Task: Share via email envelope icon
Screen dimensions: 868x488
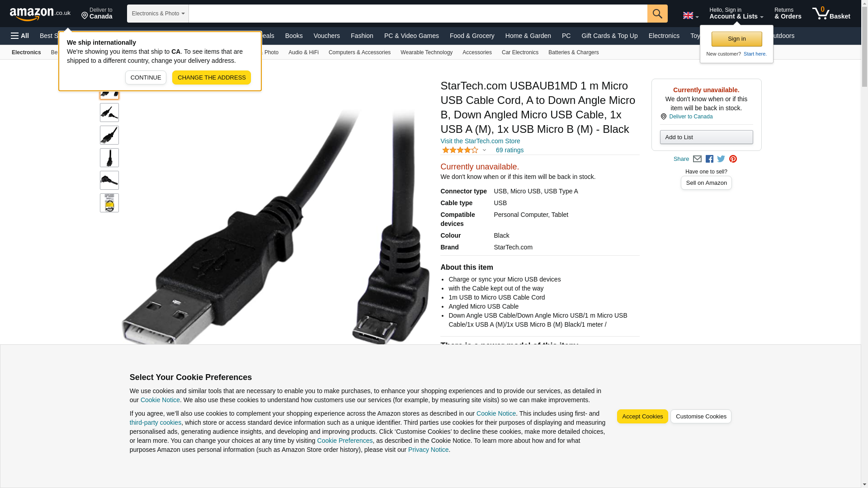Action: pyautogui.click(x=697, y=159)
